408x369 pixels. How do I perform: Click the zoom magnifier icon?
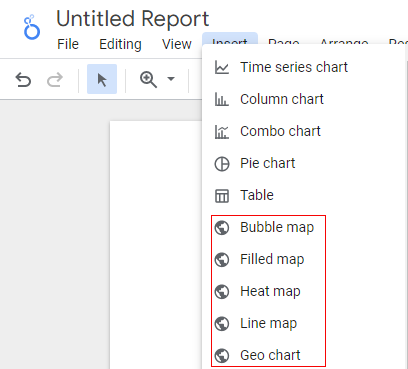click(x=148, y=80)
